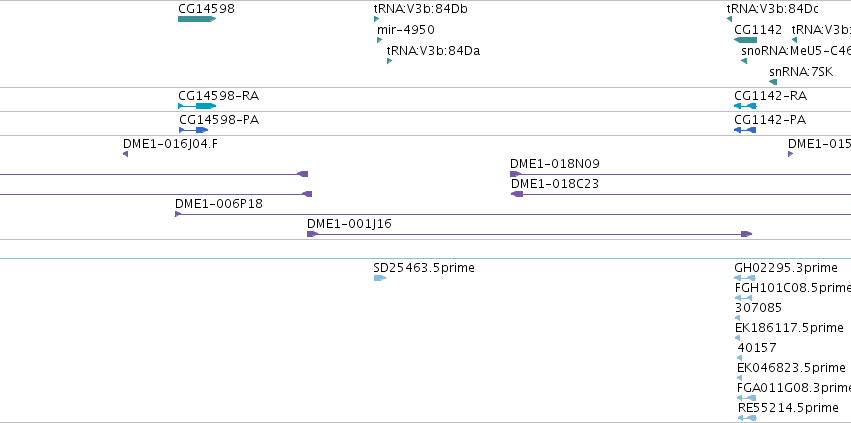Viewport: 851px width, 423px height.
Task: Click the CG1142-RA label text
Action: pos(771,96)
